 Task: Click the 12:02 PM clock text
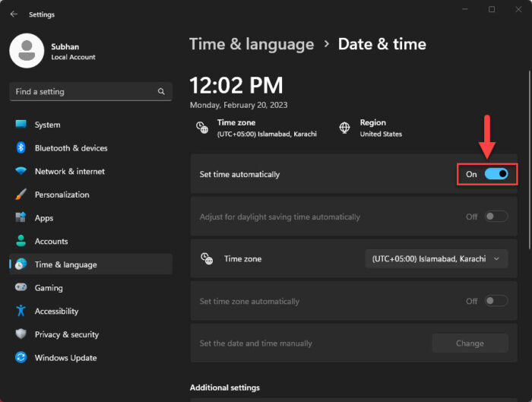point(236,85)
